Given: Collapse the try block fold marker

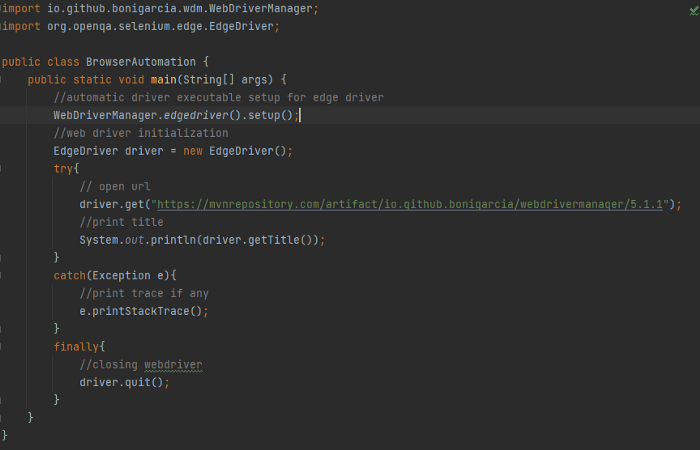Looking at the screenshot, I should click(x=1, y=169).
